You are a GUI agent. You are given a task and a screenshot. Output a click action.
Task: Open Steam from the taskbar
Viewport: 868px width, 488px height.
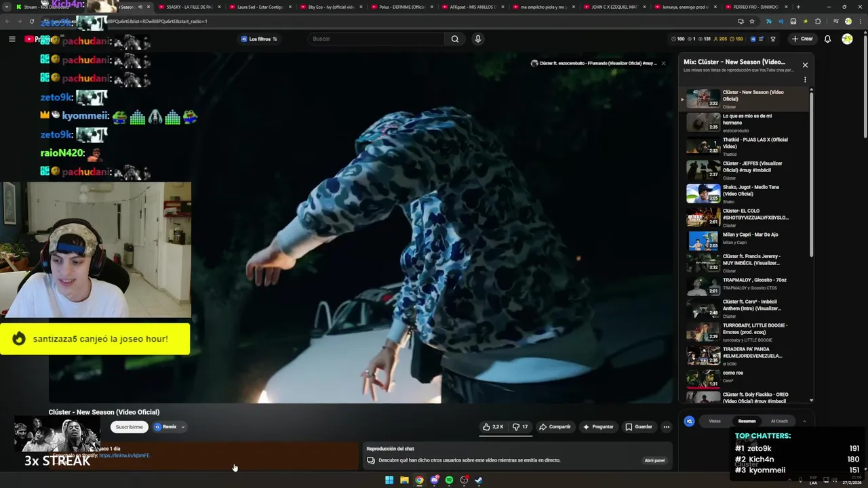pyautogui.click(x=479, y=480)
